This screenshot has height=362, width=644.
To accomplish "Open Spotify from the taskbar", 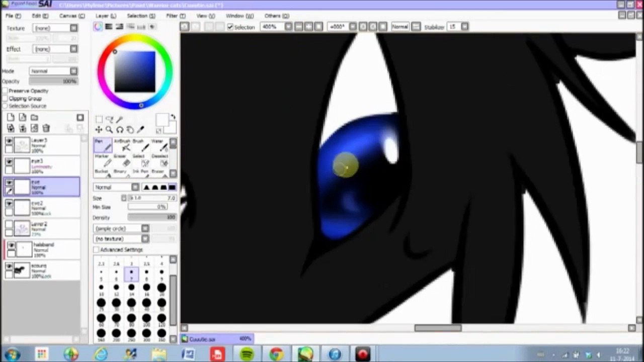I will click(247, 354).
